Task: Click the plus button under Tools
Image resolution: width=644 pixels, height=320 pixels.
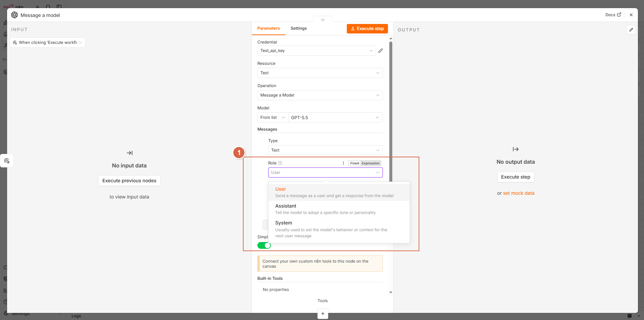Action: tap(323, 314)
